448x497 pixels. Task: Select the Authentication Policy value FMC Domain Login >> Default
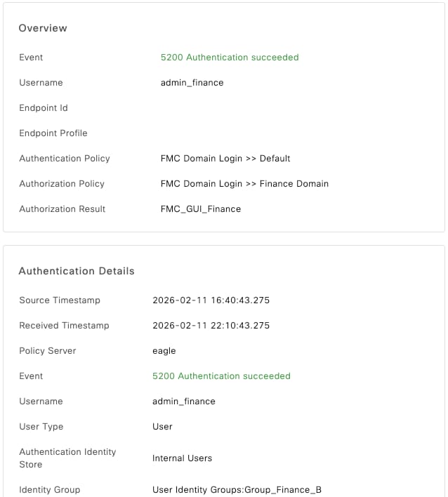[225, 159]
